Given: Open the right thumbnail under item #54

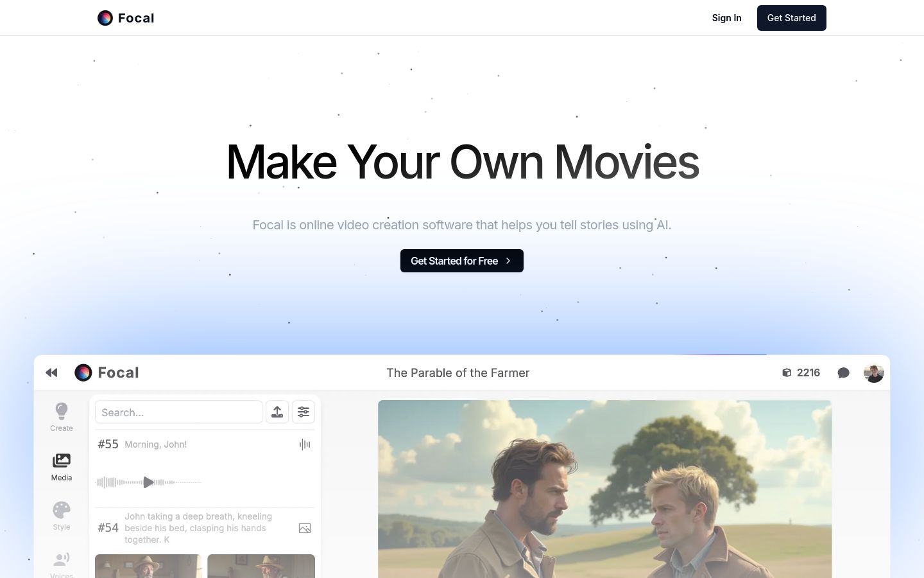Looking at the screenshot, I should (x=261, y=566).
